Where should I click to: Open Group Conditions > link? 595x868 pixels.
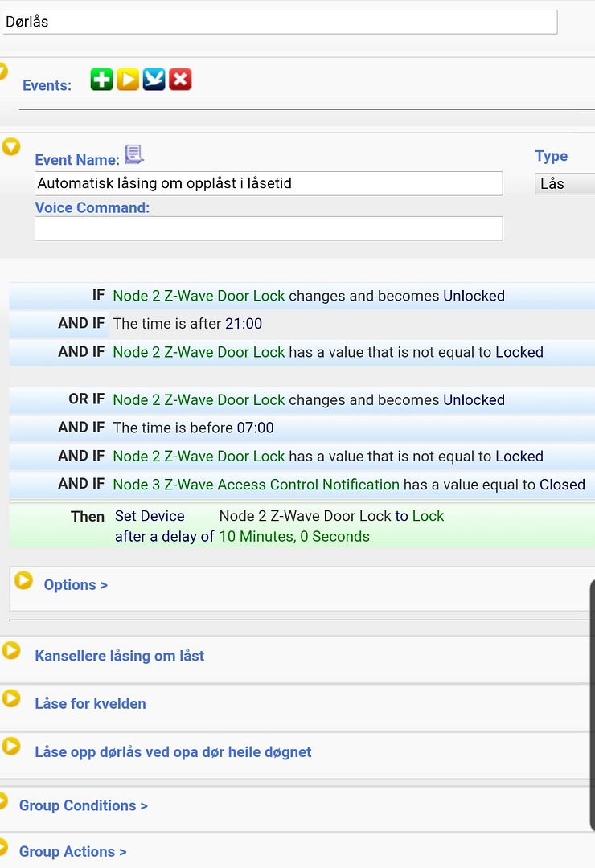84,805
